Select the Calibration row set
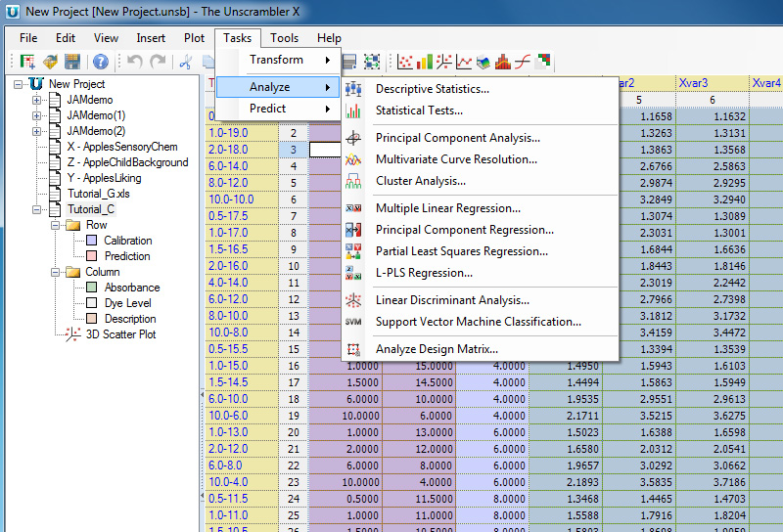Viewport: 783px width, 532px height. coord(128,241)
